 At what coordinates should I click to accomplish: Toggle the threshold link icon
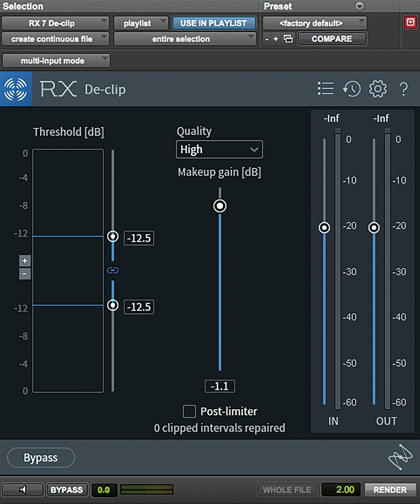[113, 270]
